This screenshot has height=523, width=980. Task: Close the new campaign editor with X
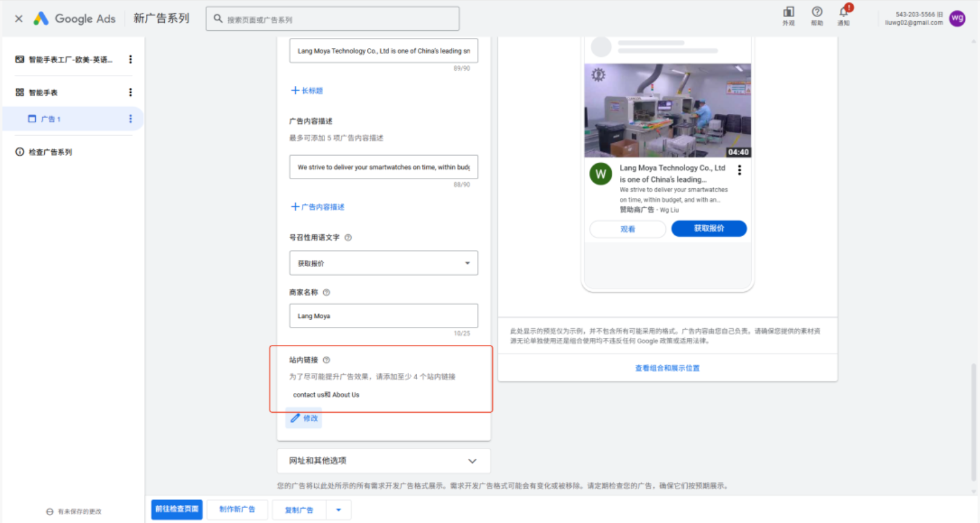[19, 19]
